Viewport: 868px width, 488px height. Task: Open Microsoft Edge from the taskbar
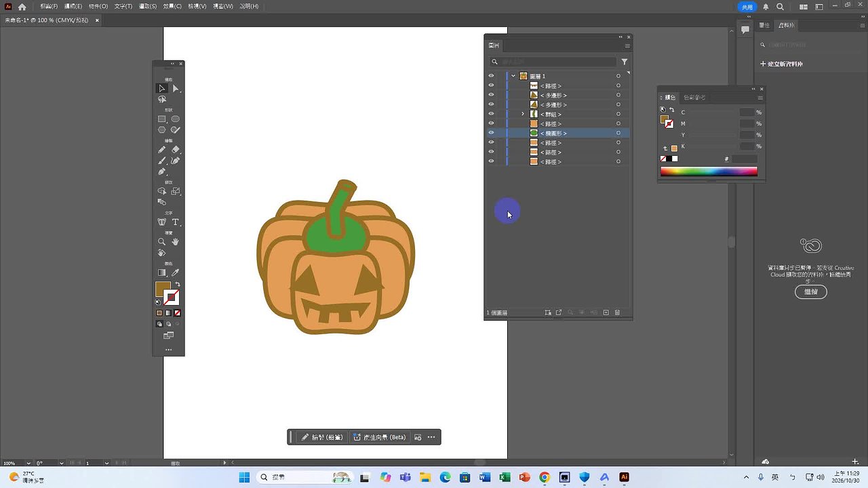(x=445, y=477)
